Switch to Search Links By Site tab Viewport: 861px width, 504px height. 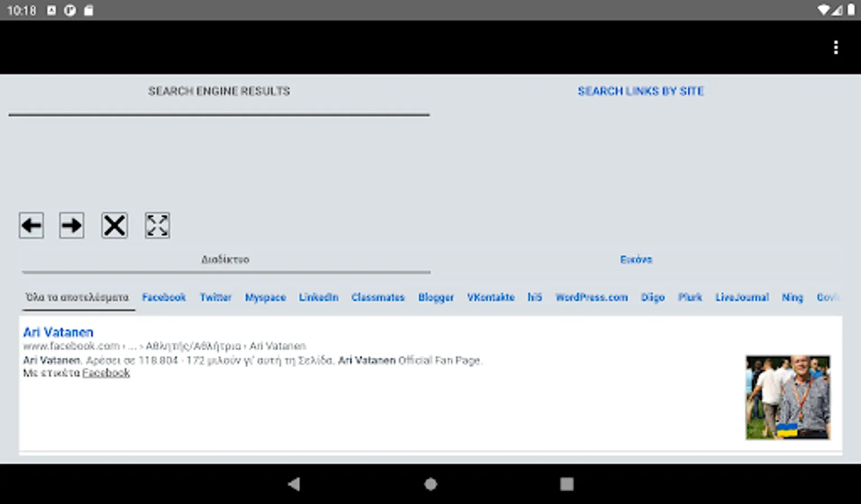(x=641, y=91)
